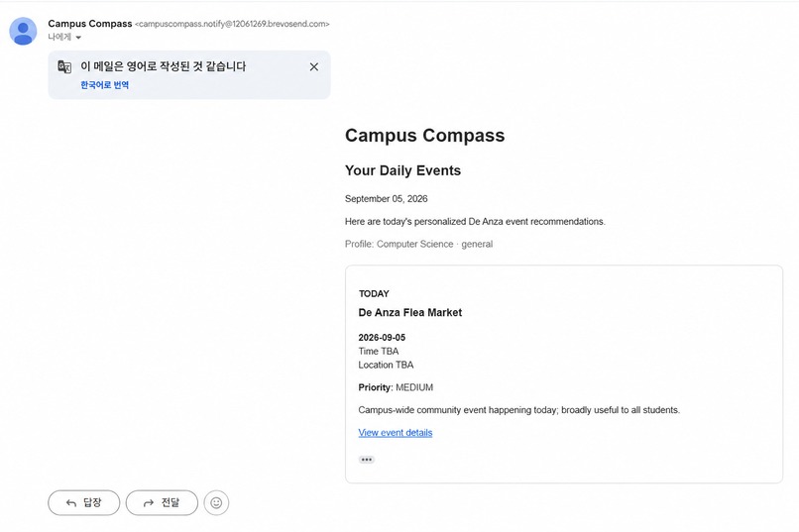The width and height of the screenshot is (799, 532).
Task: Click the TODAY label in event card
Action: pyautogui.click(x=374, y=294)
